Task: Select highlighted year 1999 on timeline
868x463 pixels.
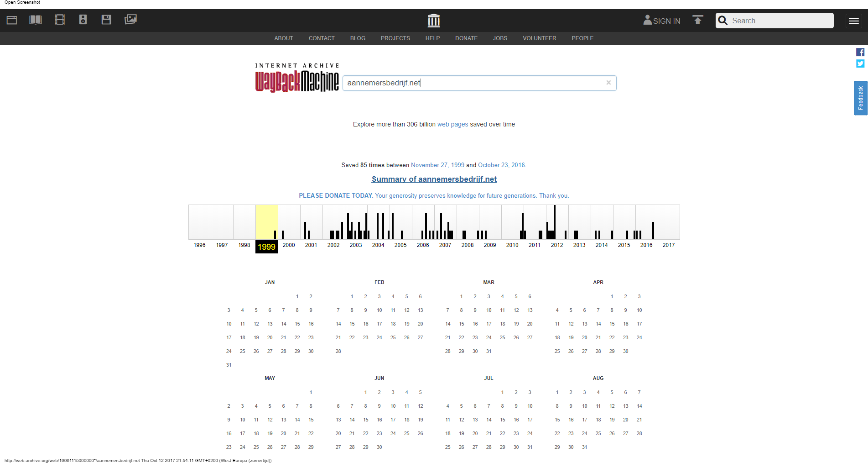Action: point(266,247)
